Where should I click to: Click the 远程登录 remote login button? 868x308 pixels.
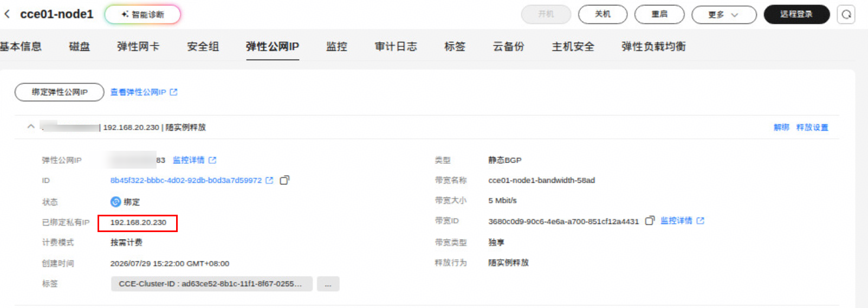(796, 14)
